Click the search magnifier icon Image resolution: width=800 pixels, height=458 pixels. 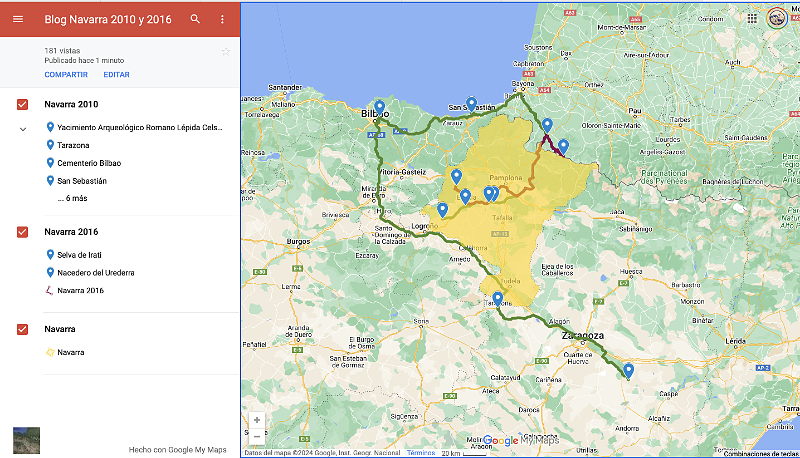coord(195,19)
